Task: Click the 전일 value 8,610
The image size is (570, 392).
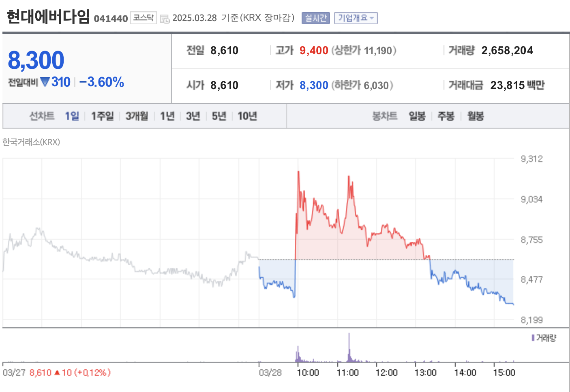Action: [224, 51]
